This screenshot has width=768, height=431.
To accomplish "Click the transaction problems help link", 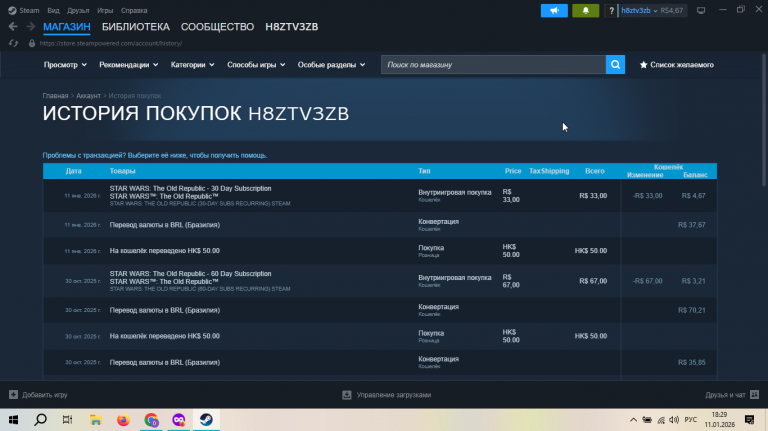I will [155, 155].
